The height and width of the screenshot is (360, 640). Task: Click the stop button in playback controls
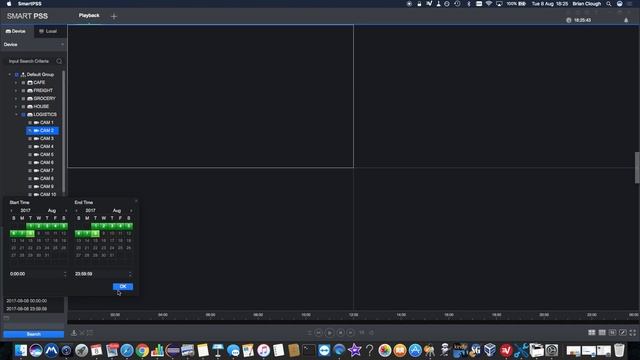pos(340,333)
